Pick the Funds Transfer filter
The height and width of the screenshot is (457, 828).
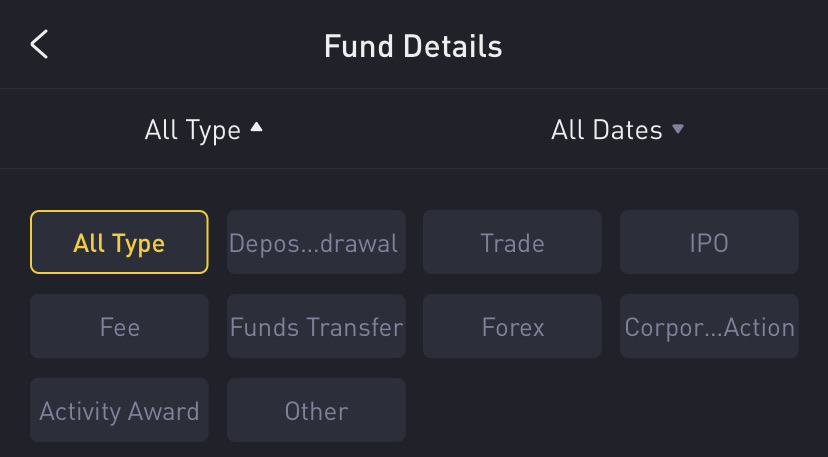(x=316, y=326)
